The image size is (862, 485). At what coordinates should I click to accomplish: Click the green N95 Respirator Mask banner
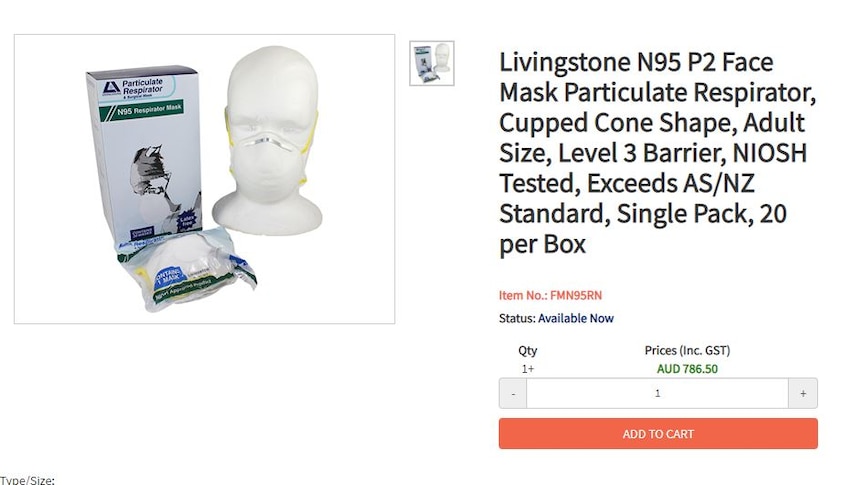144,110
